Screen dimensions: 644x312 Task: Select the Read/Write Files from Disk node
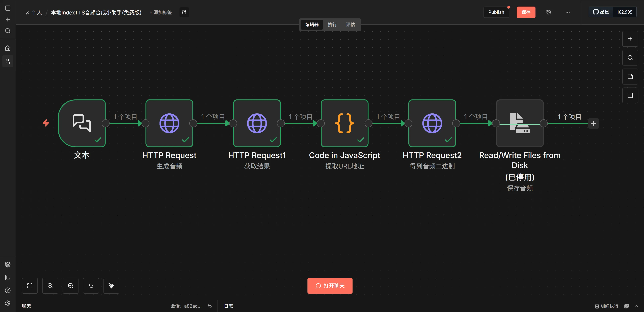coord(520,123)
